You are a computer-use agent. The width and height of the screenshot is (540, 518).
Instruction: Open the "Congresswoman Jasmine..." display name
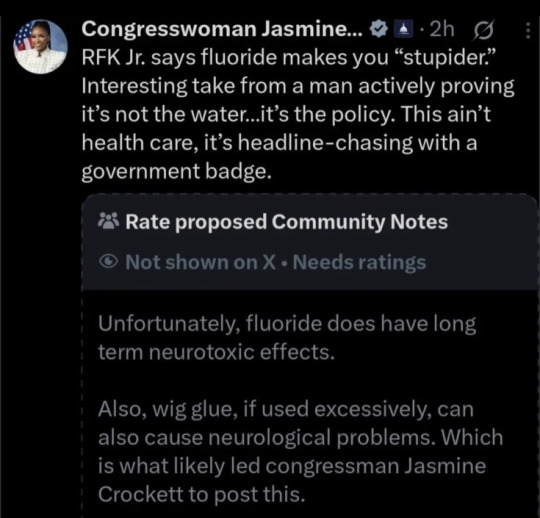222,29
